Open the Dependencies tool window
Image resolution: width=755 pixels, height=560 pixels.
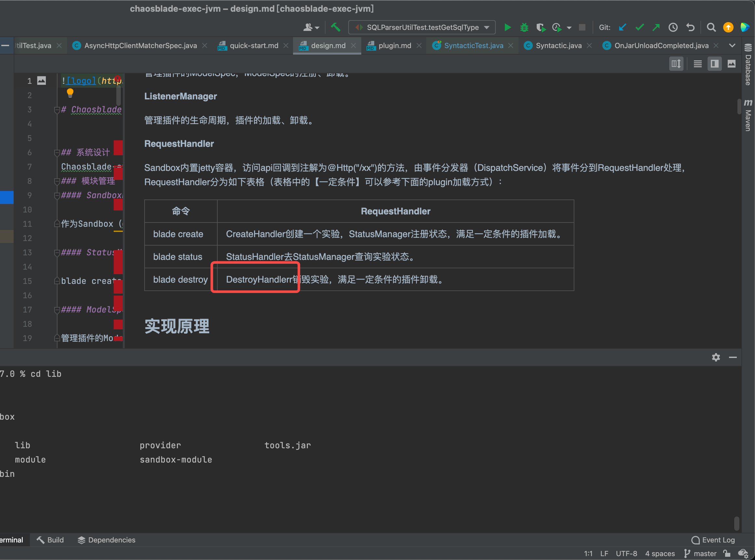click(x=107, y=540)
